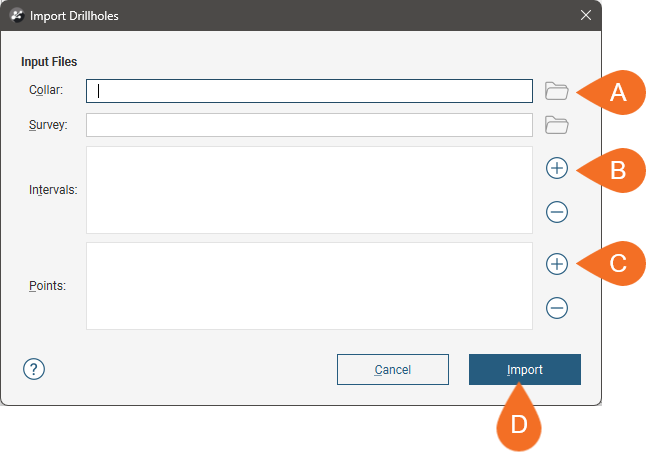
Task: Browse for a Survey file using folder icon
Action: point(556,125)
